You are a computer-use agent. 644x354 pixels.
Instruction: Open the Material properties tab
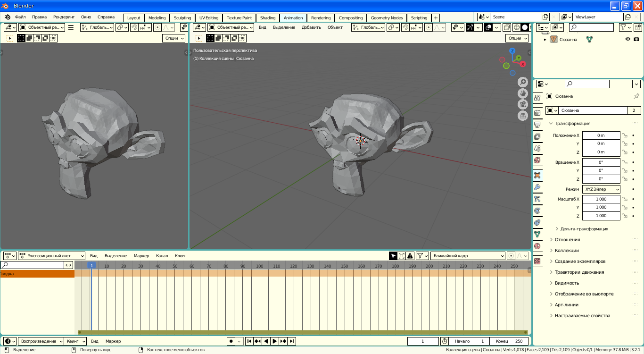[x=537, y=246]
